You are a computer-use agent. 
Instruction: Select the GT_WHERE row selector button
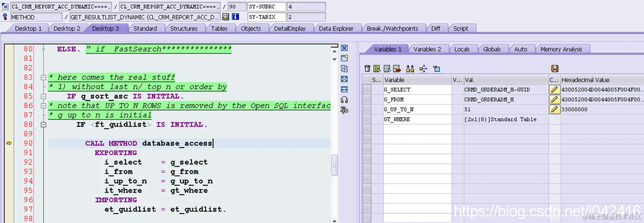pyautogui.click(x=367, y=119)
